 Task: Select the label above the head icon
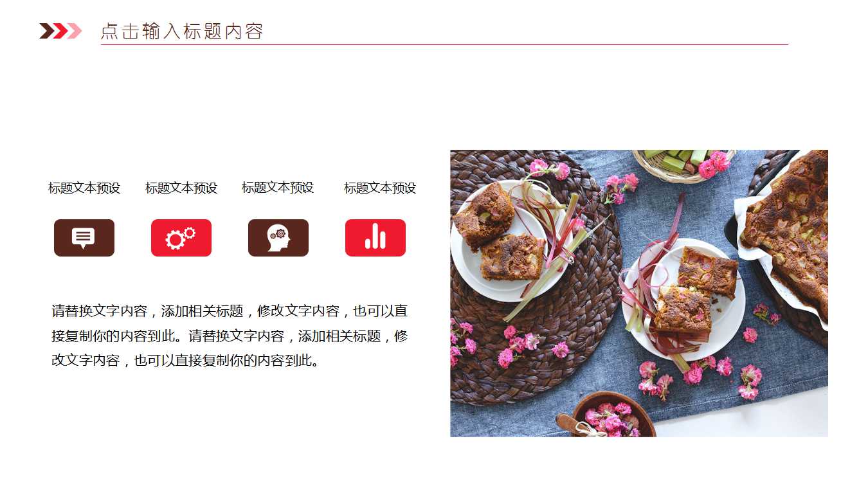[x=278, y=188]
